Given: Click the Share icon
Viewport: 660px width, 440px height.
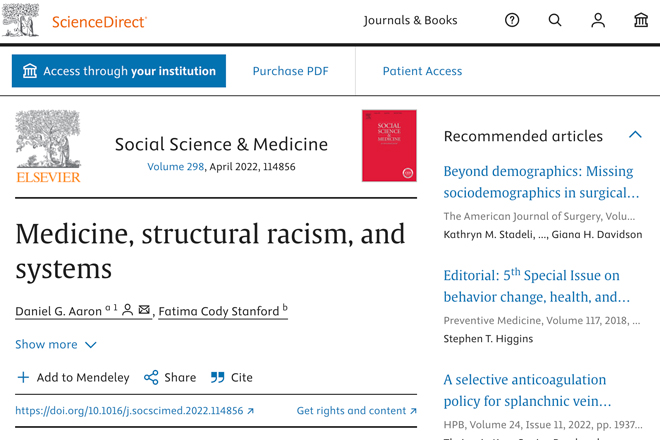Looking at the screenshot, I should pos(151,377).
